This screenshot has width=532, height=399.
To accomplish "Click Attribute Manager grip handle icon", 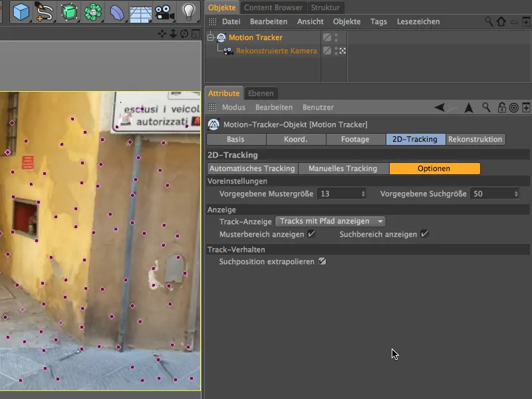I will point(212,108).
